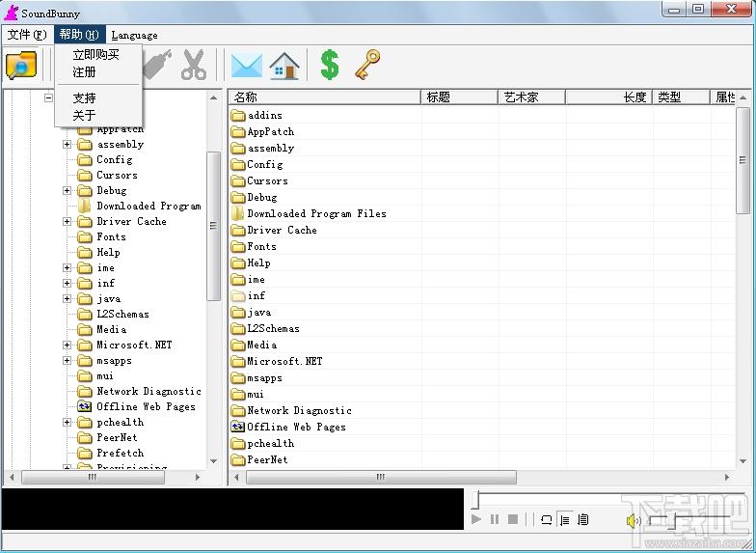Image resolution: width=756 pixels, height=553 pixels.
Task: Expand the Microsoft.NET tree folder
Action: point(67,346)
